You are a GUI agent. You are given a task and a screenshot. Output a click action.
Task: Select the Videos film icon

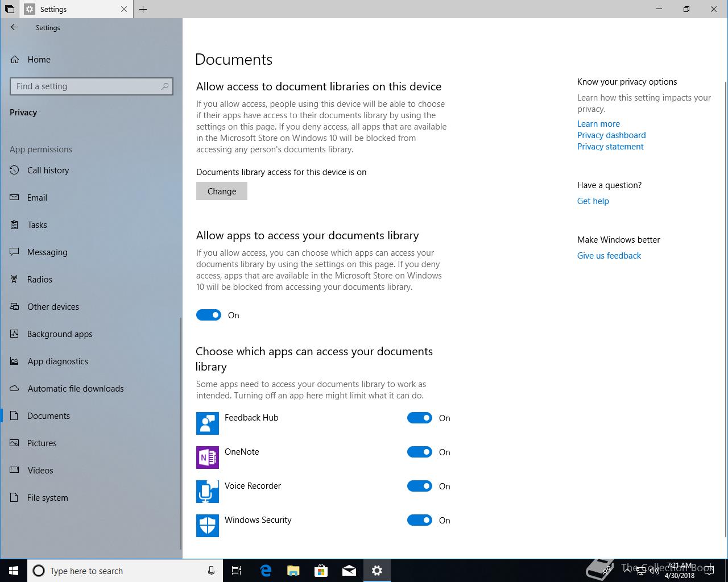point(15,470)
